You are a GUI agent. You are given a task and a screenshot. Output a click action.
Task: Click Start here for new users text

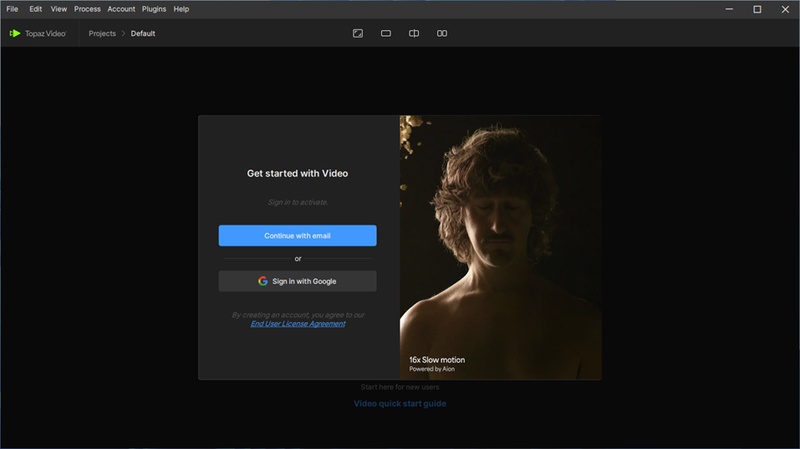(400, 387)
